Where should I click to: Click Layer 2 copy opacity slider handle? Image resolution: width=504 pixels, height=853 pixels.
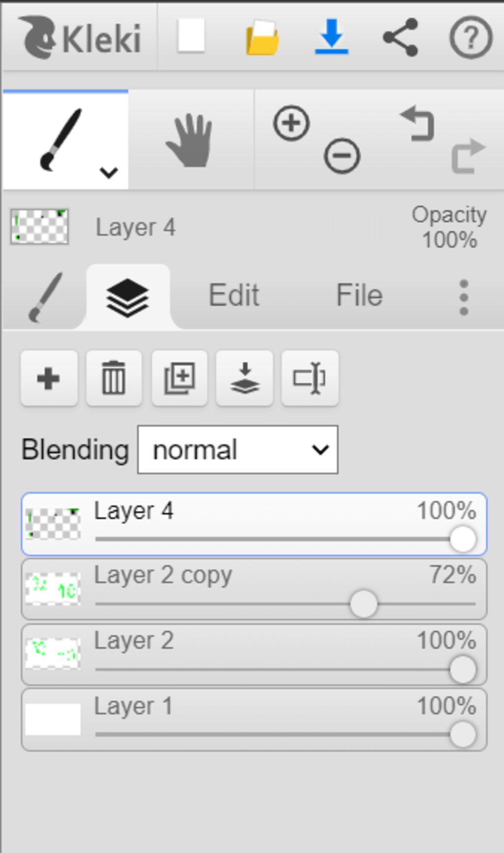(364, 604)
